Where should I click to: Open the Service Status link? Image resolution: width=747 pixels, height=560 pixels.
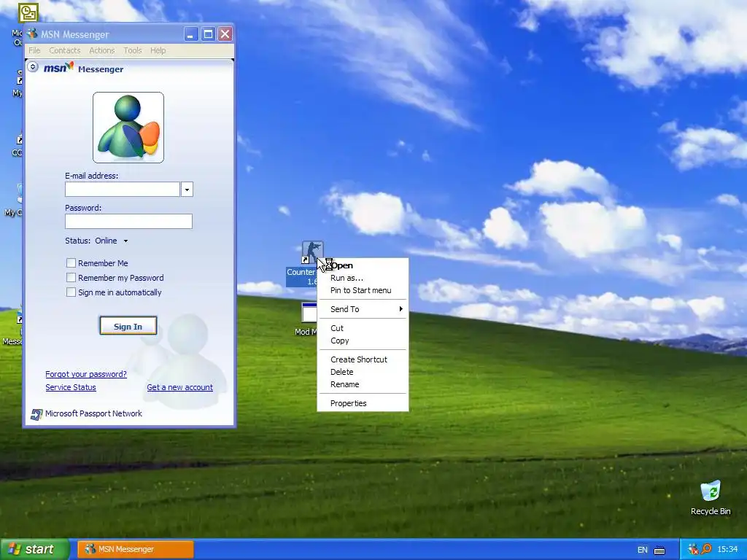point(71,388)
